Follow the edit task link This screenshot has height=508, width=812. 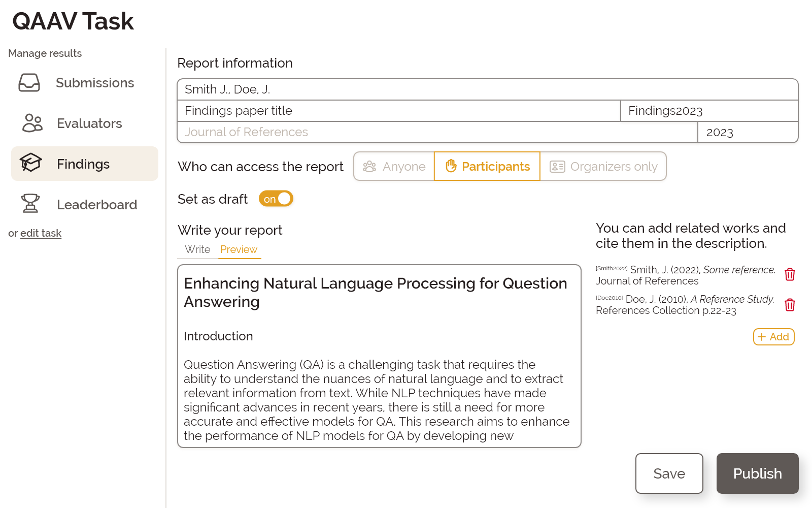[41, 233]
